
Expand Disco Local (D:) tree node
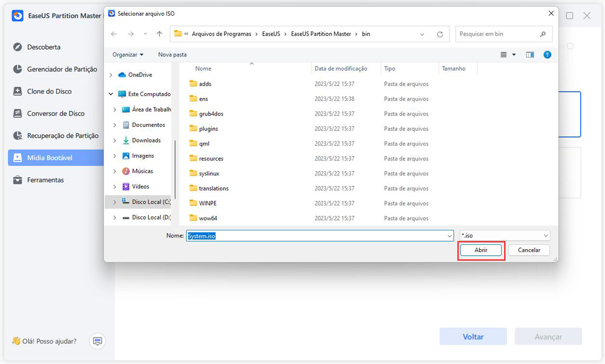114,218
